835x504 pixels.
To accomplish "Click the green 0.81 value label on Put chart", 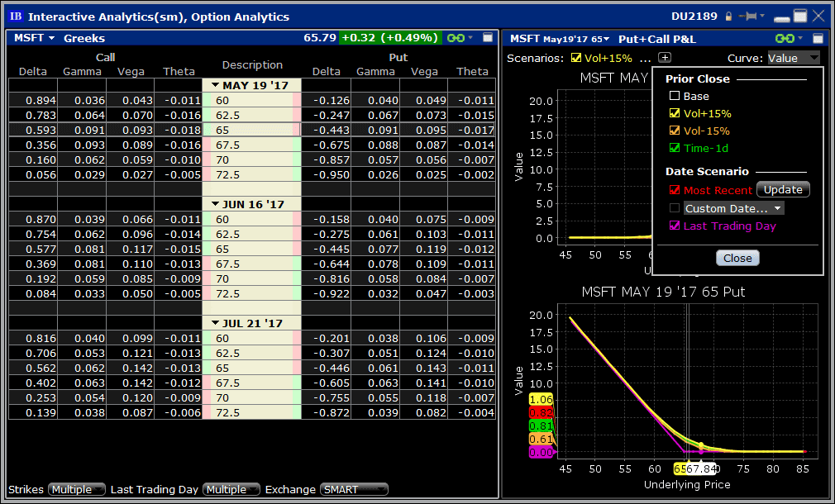I will coord(541,426).
